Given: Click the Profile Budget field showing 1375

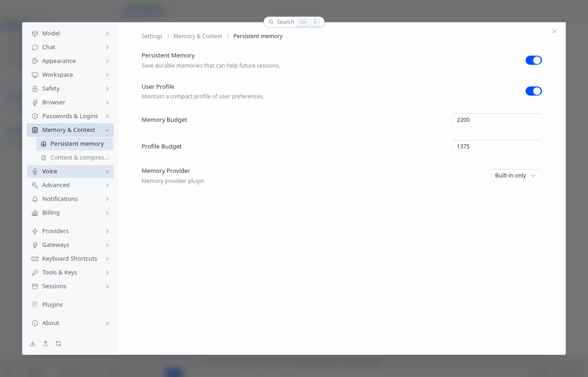Looking at the screenshot, I should coord(497,147).
